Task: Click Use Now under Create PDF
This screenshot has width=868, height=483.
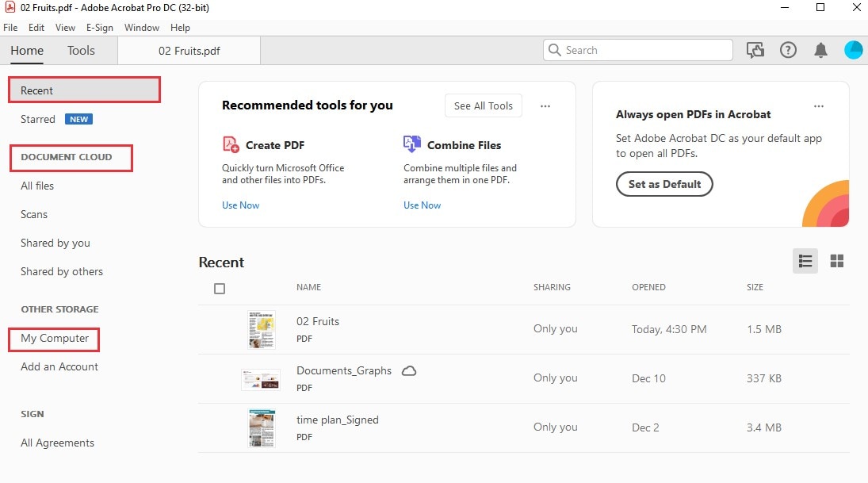Action: [x=240, y=205]
